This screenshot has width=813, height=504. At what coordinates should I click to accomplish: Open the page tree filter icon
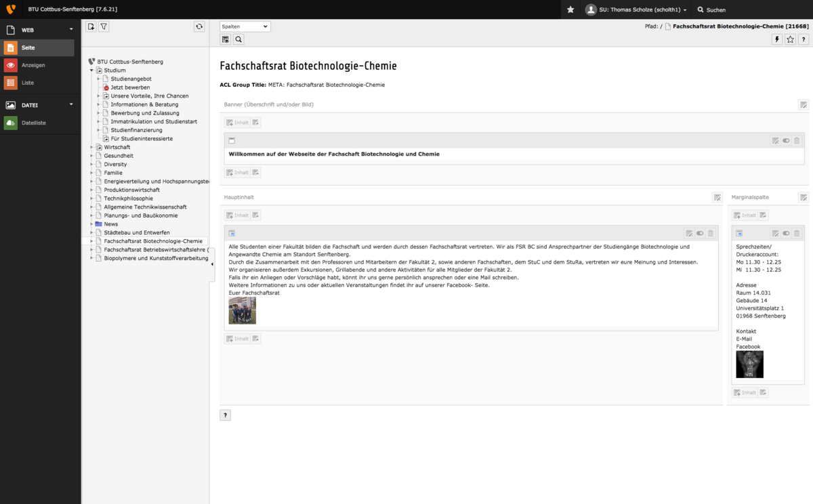click(x=104, y=26)
